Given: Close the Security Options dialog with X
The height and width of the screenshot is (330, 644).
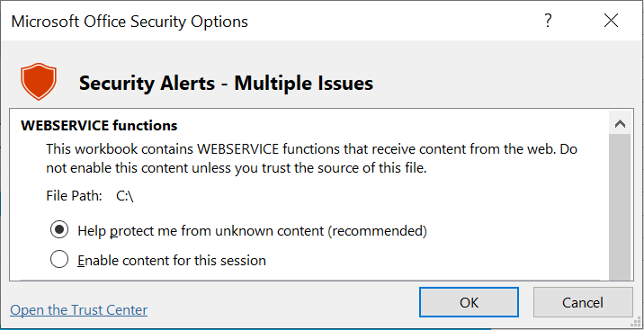Looking at the screenshot, I should [611, 21].
